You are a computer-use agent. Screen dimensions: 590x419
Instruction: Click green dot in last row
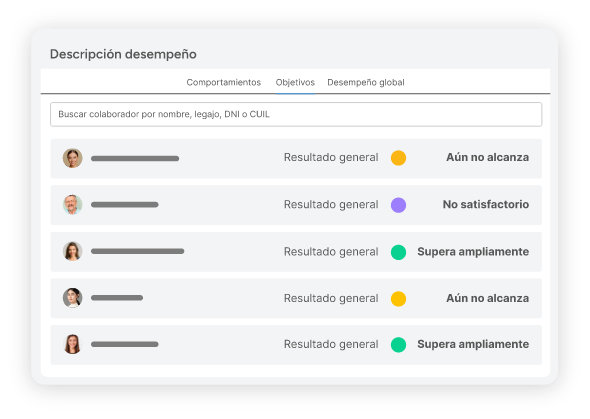(398, 345)
